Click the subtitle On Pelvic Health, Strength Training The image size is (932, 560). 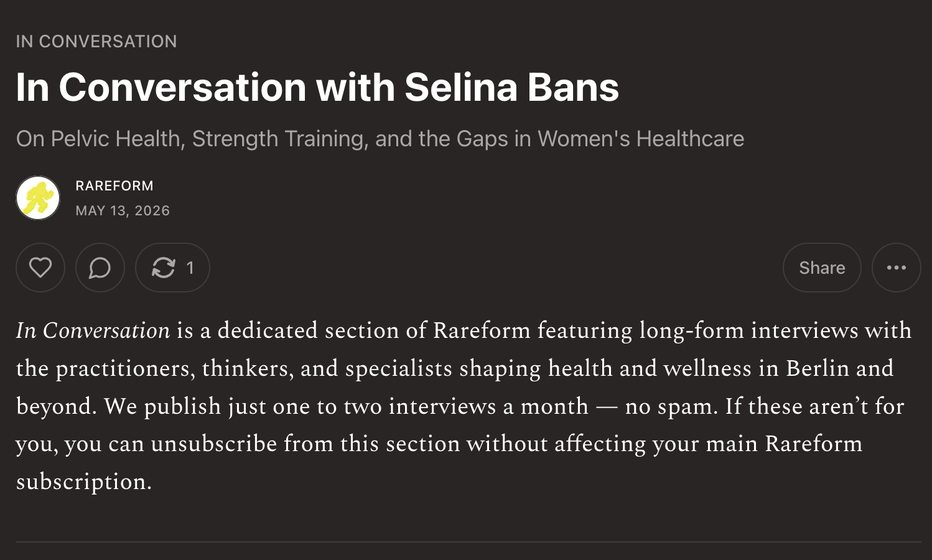tap(380, 139)
